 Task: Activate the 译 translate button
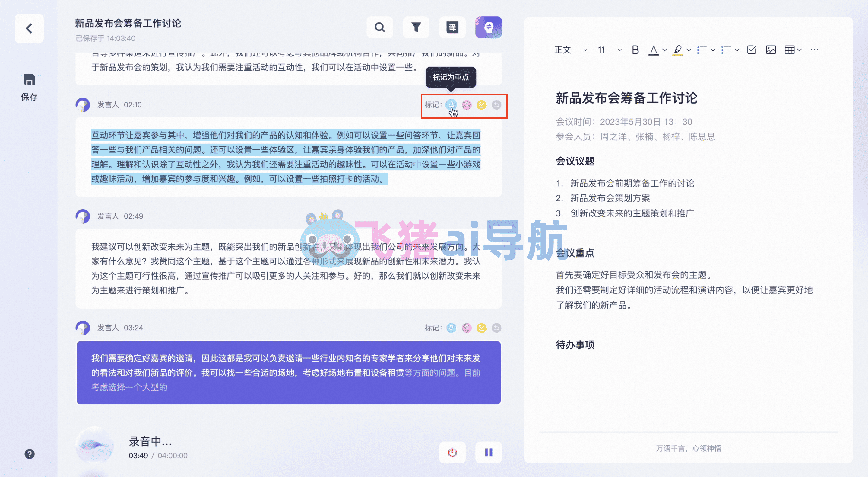click(452, 27)
